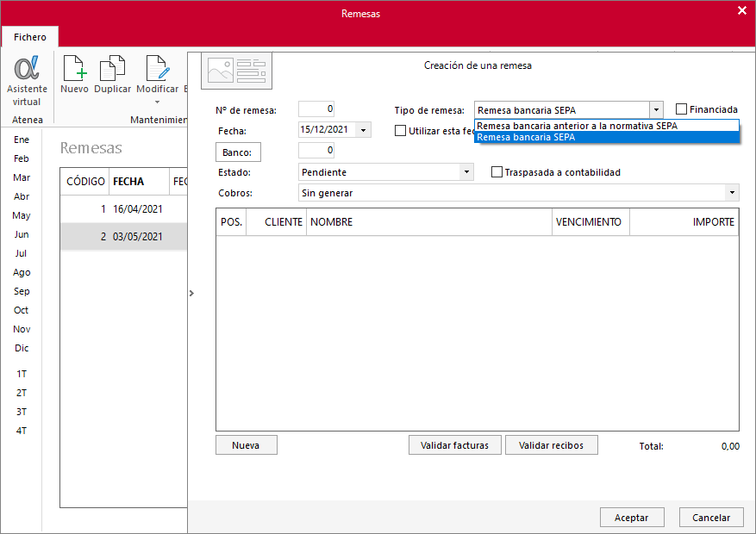Filter by month Oct
This screenshot has width=756, height=534.
(x=21, y=310)
